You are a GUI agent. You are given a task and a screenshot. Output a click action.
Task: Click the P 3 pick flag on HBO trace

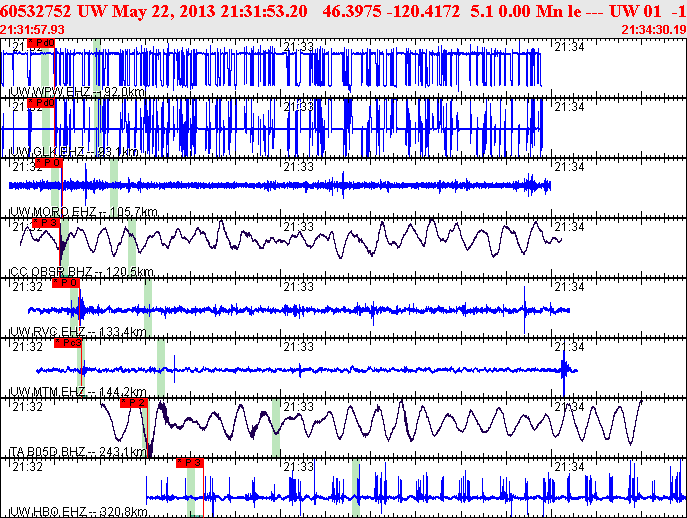[x=190, y=463]
